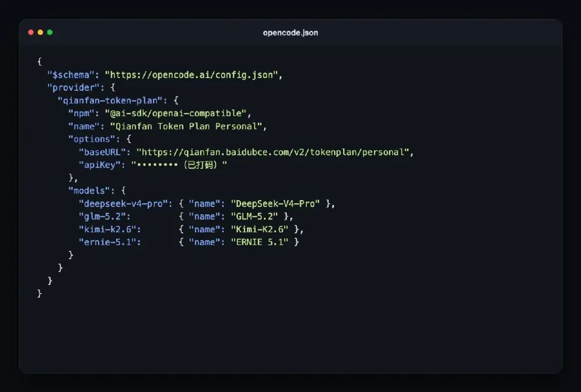Click the "kimi-k2.6" model key
This screenshot has height=392, width=581.
[108, 230]
